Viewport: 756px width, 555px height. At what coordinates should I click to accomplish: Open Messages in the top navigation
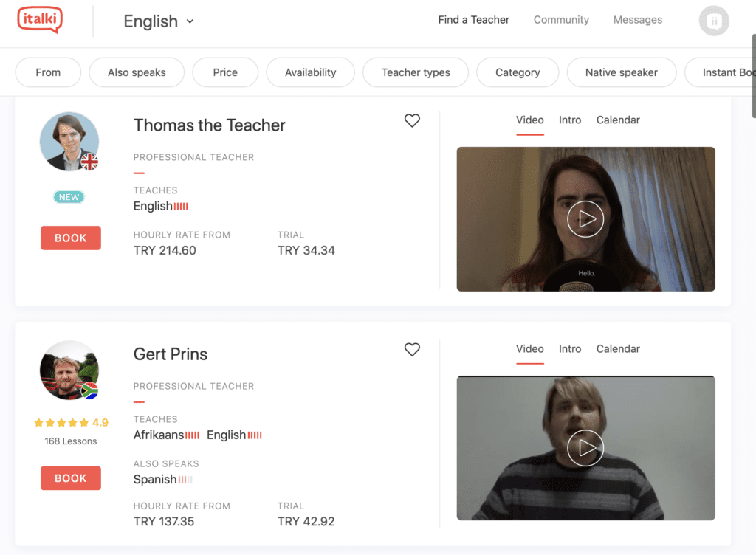(x=638, y=20)
